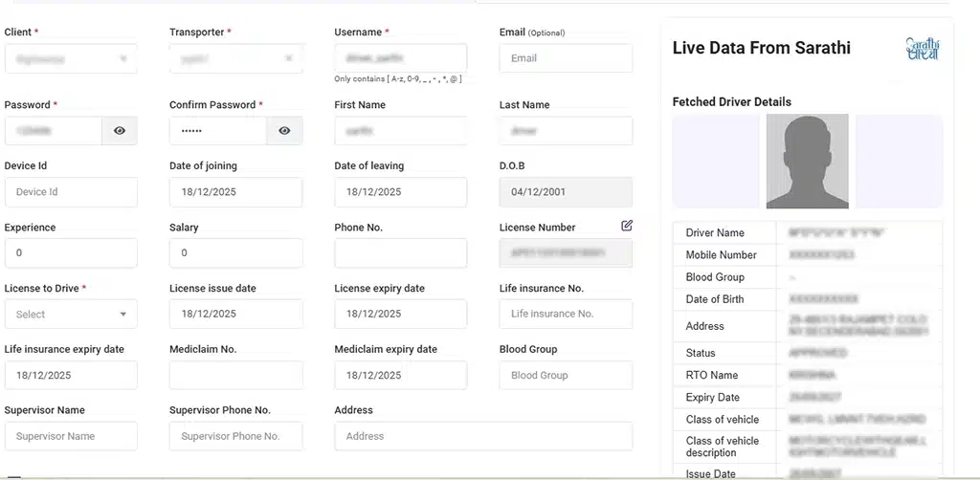The width and height of the screenshot is (980, 480).
Task: Click the fetched driver photo thumbnail
Action: click(x=807, y=161)
